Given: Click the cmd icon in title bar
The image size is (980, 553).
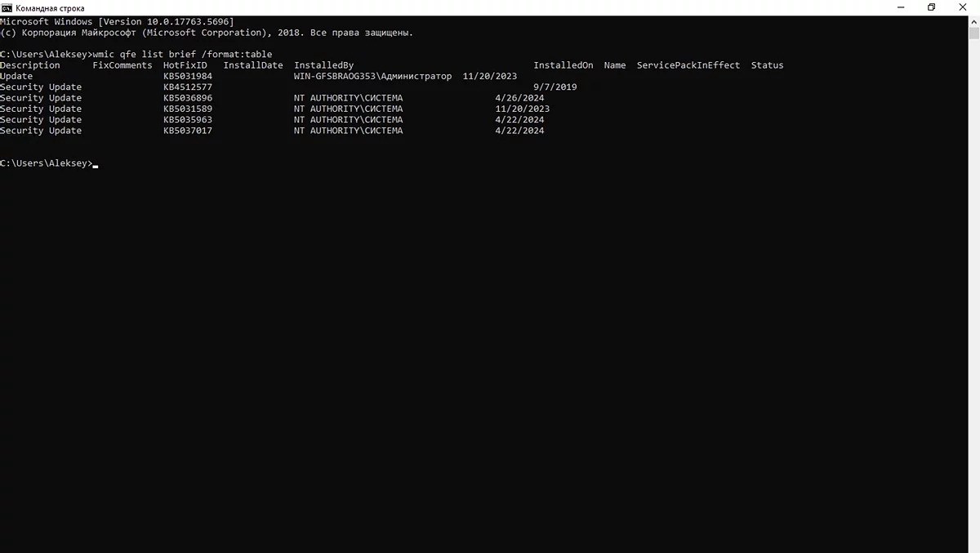Looking at the screenshot, I should click(7, 7).
